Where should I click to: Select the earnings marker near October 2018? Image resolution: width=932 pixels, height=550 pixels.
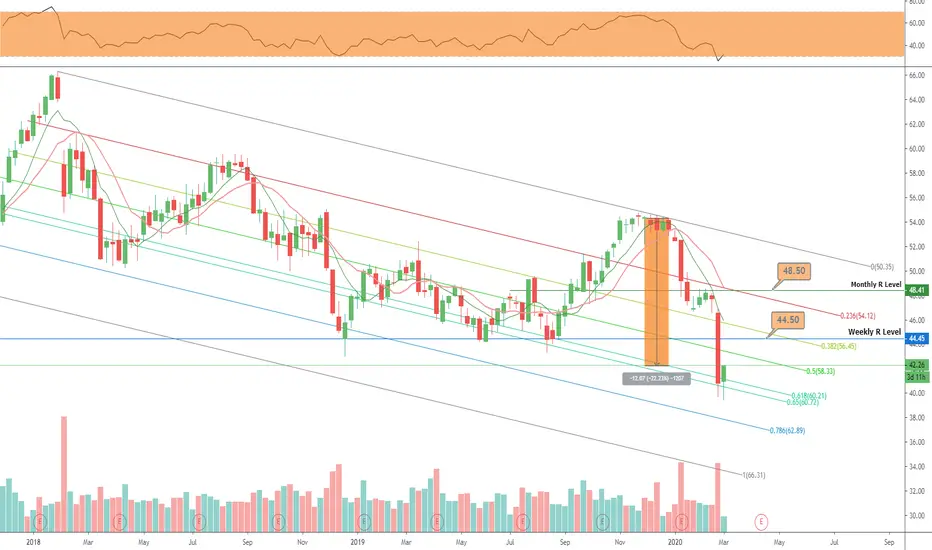tap(278, 522)
